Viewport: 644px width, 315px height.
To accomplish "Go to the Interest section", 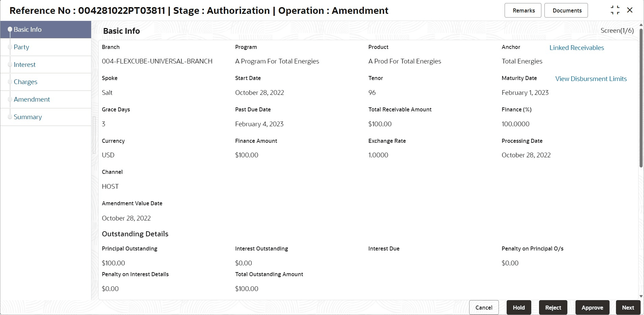I will click(25, 65).
